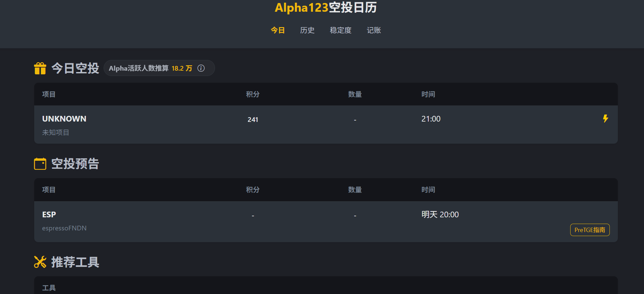Viewport: 644px width, 294px height.
Task: Click the 241 points value
Action: tap(253, 120)
